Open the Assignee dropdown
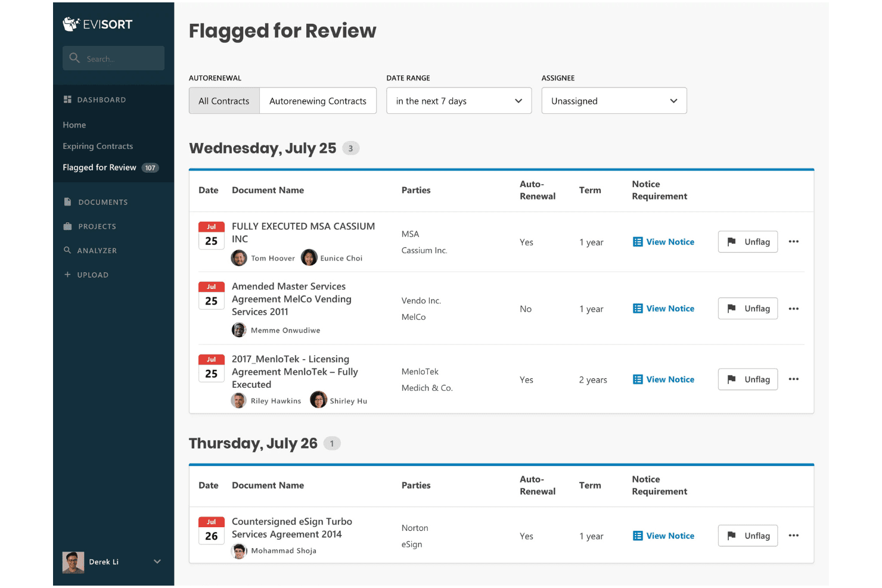882x588 pixels. coord(614,101)
